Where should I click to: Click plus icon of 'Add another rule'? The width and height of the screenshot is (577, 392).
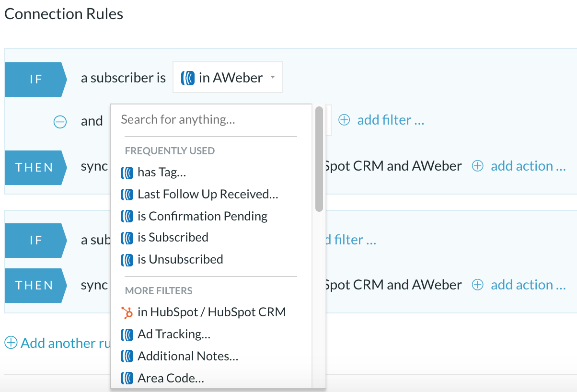[11, 343]
